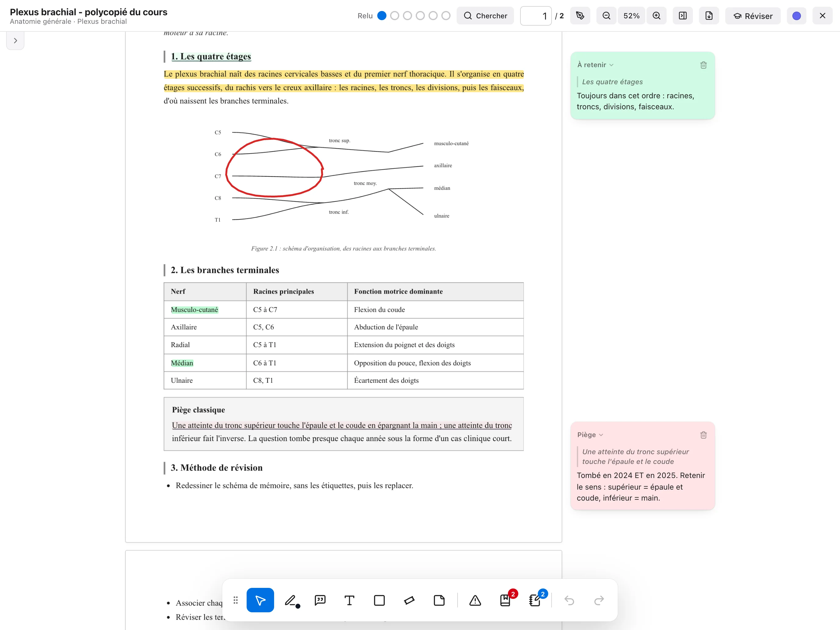The width and height of the screenshot is (840, 630).
Task: Open the purple color swatch
Action: click(797, 16)
